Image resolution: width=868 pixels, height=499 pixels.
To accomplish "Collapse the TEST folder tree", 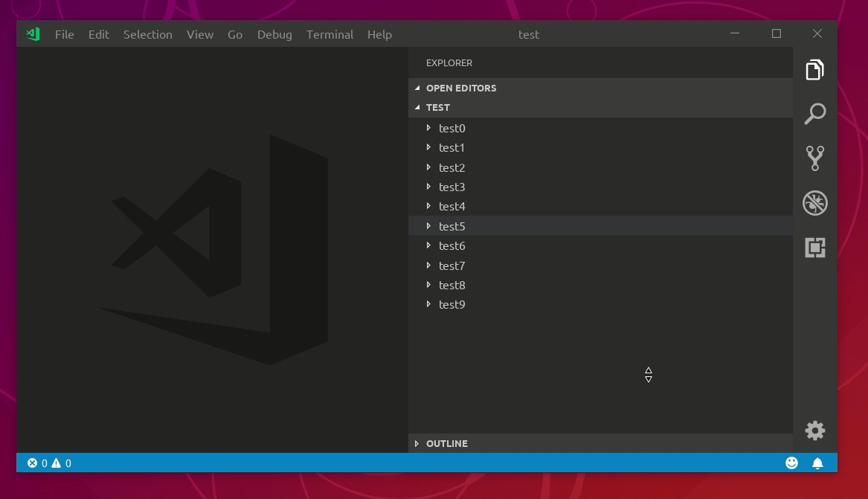I will point(417,107).
